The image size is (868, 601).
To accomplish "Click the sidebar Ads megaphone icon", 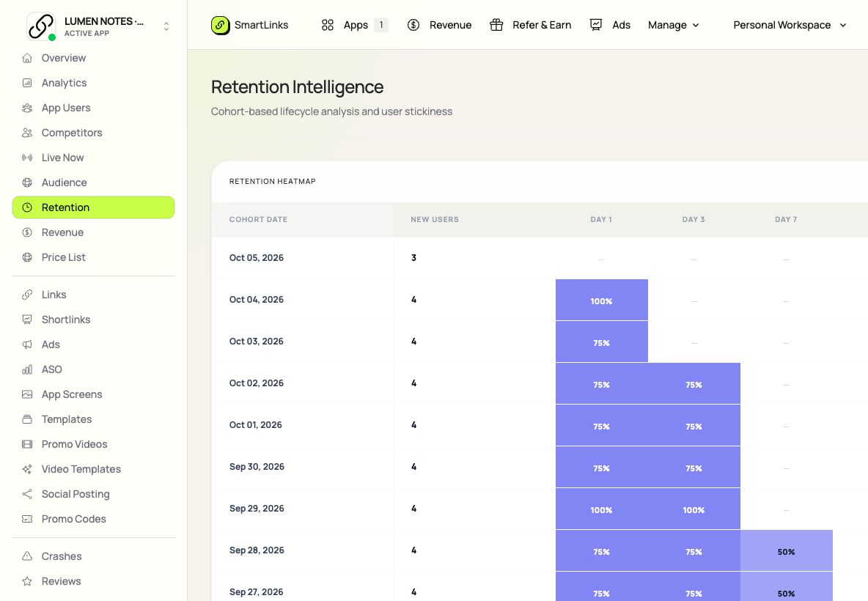I will click(27, 344).
